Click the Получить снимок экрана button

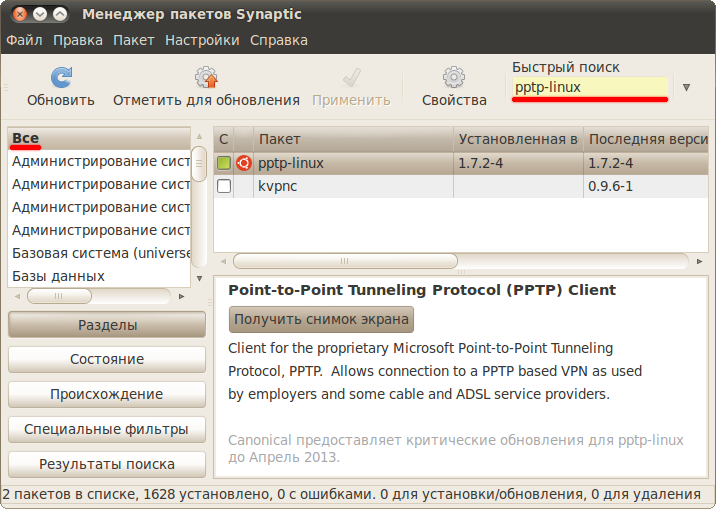click(x=321, y=319)
